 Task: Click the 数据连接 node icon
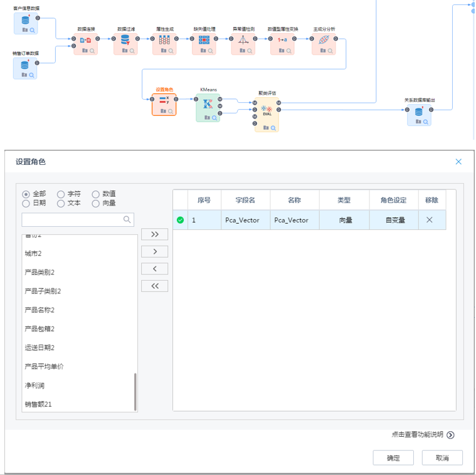(86, 40)
